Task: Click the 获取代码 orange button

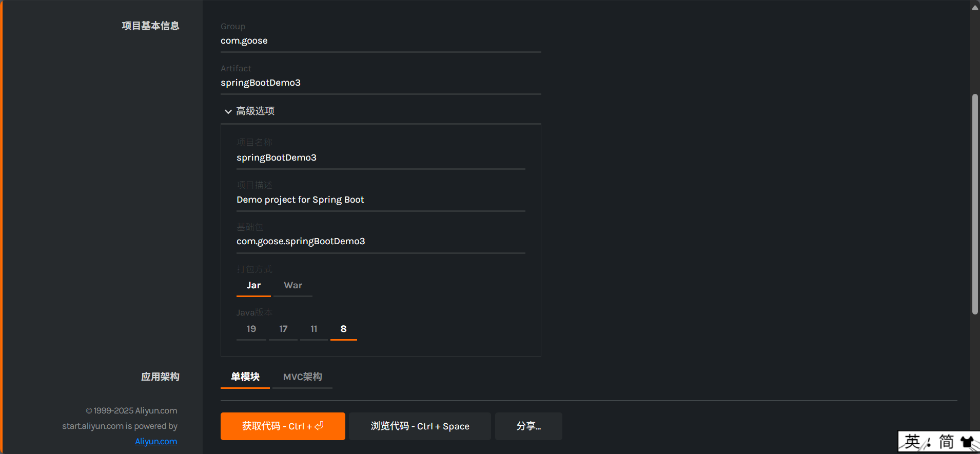Action: tap(283, 426)
